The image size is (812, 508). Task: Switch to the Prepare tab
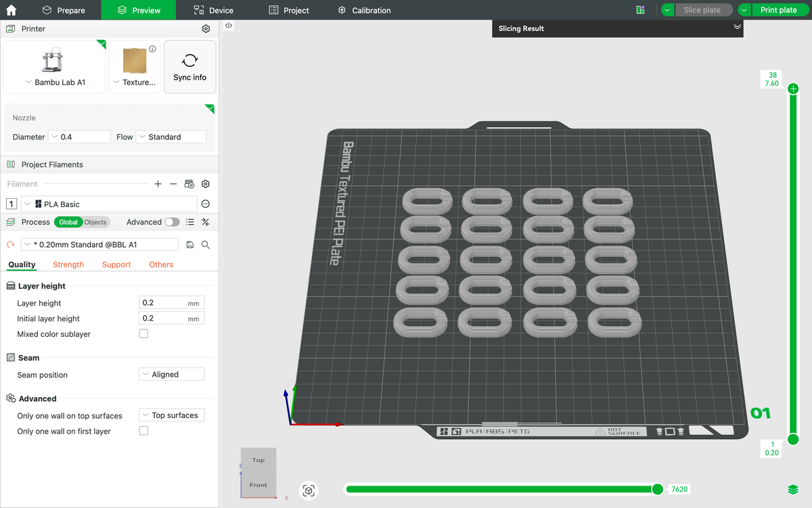click(64, 10)
